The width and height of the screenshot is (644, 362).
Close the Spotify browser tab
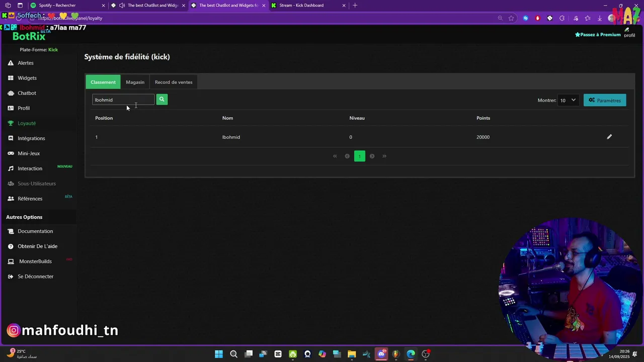(x=104, y=6)
